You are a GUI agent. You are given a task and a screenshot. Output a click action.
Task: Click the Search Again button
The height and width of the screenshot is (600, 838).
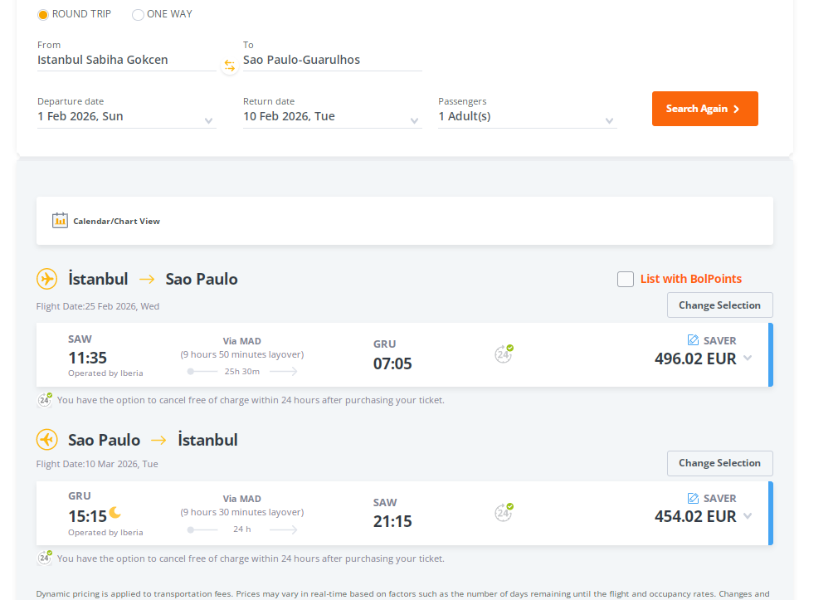click(705, 108)
